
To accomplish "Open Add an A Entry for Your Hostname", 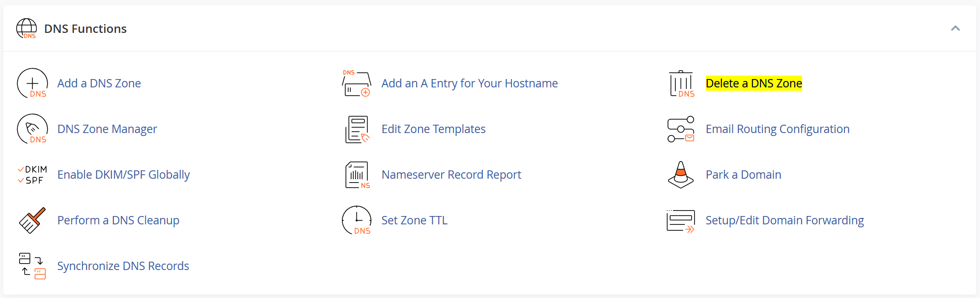I will (x=470, y=83).
